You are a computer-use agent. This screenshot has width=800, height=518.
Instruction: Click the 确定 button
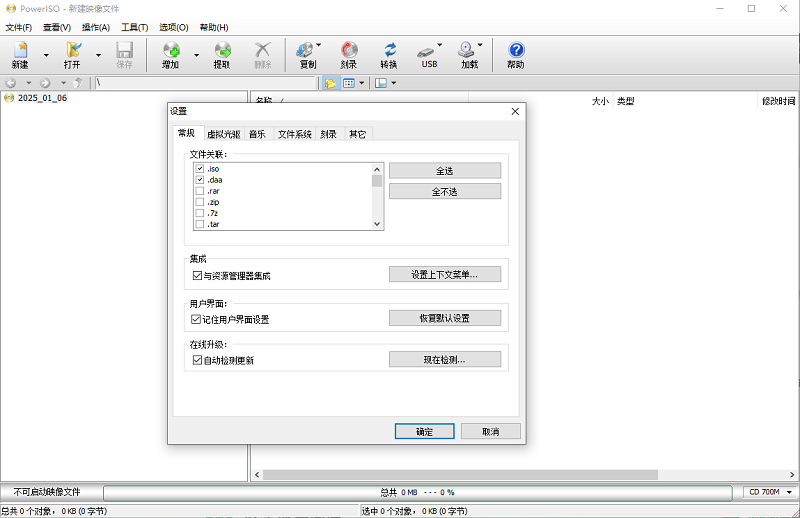pos(424,432)
